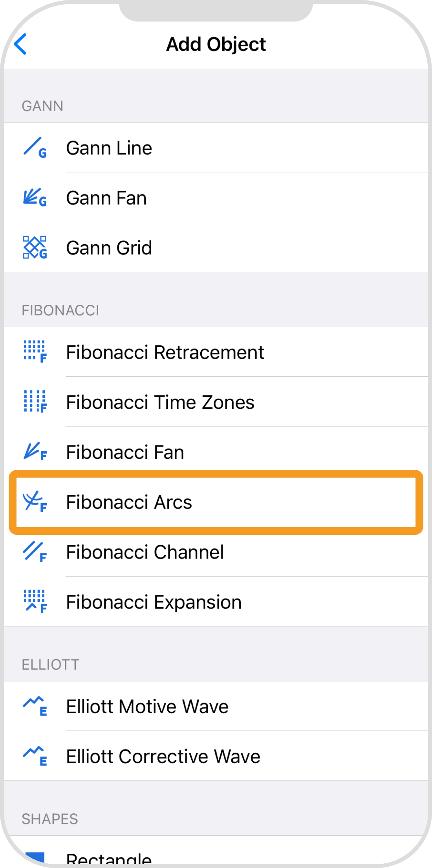This screenshot has width=432, height=868.
Task: Click the Fibonacci Retracement icon
Action: (35, 352)
